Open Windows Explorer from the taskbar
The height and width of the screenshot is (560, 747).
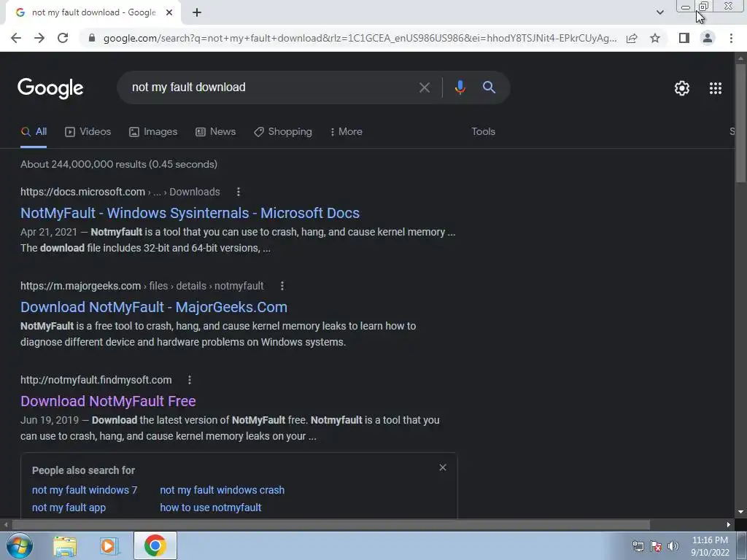click(65, 546)
